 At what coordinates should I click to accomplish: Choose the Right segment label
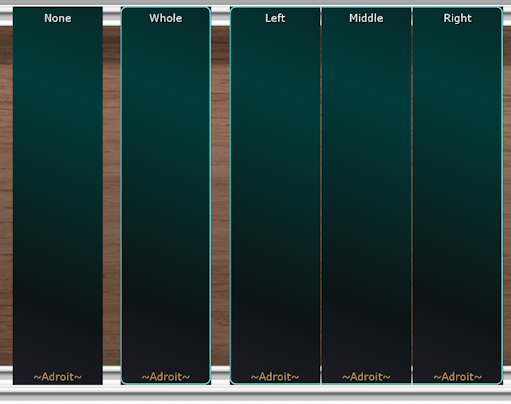[x=457, y=18]
